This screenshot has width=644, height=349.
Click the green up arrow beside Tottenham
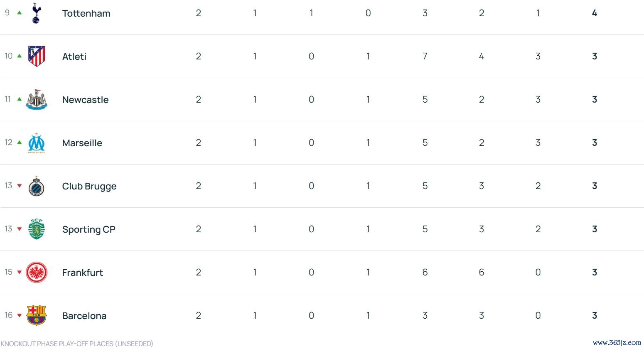pos(19,13)
